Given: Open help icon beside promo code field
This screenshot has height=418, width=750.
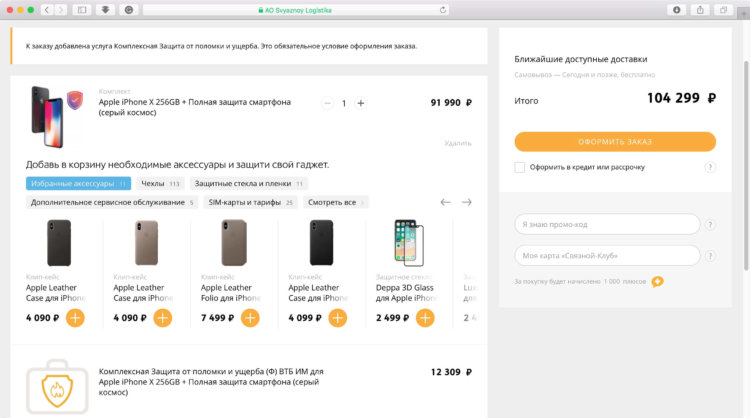Looking at the screenshot, I should (710, 224).
